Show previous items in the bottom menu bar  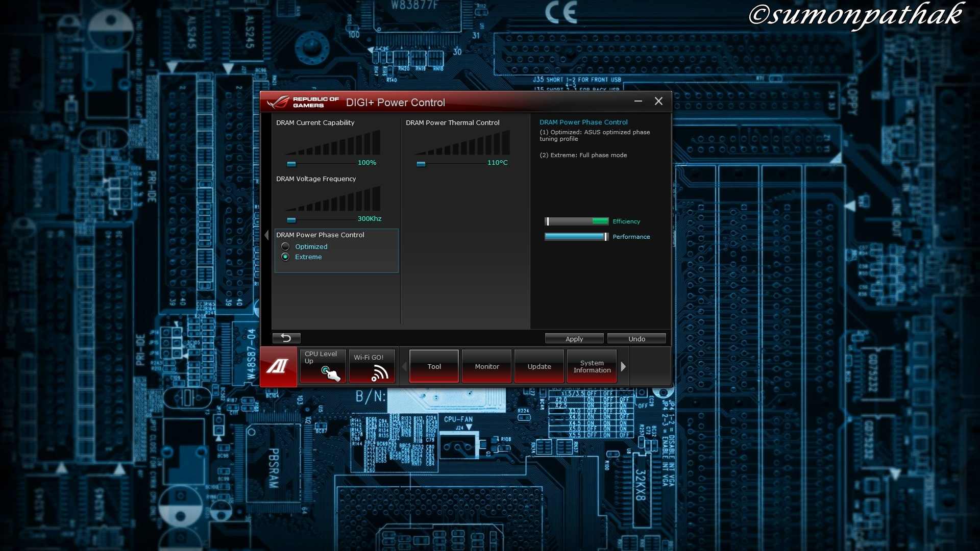404,366
